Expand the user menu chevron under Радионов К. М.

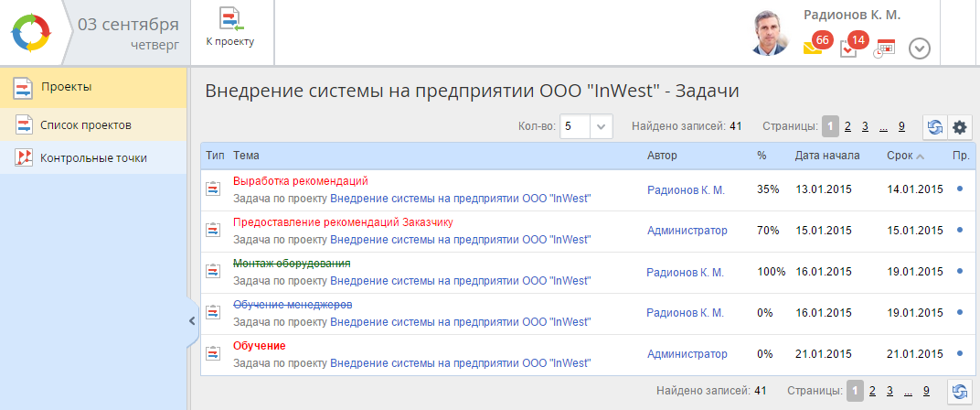(x=920, y=49)
